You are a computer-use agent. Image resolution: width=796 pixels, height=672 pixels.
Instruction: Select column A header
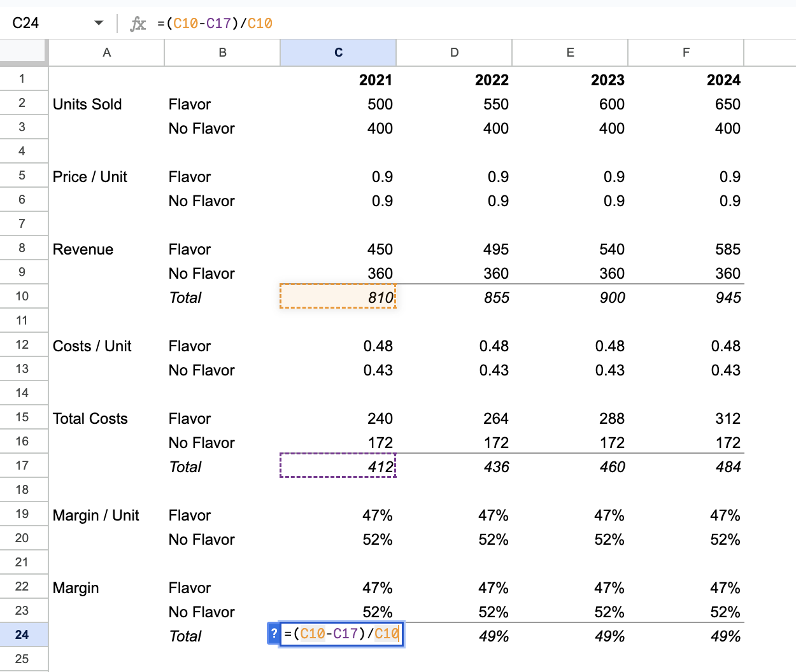click(x=106, y=53)
